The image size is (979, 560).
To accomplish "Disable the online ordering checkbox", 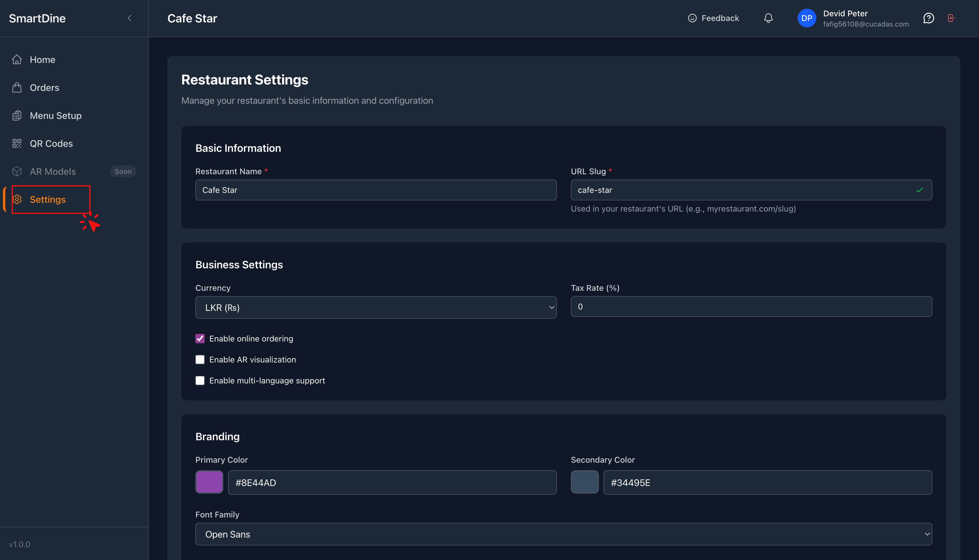I will coord(200,339).
